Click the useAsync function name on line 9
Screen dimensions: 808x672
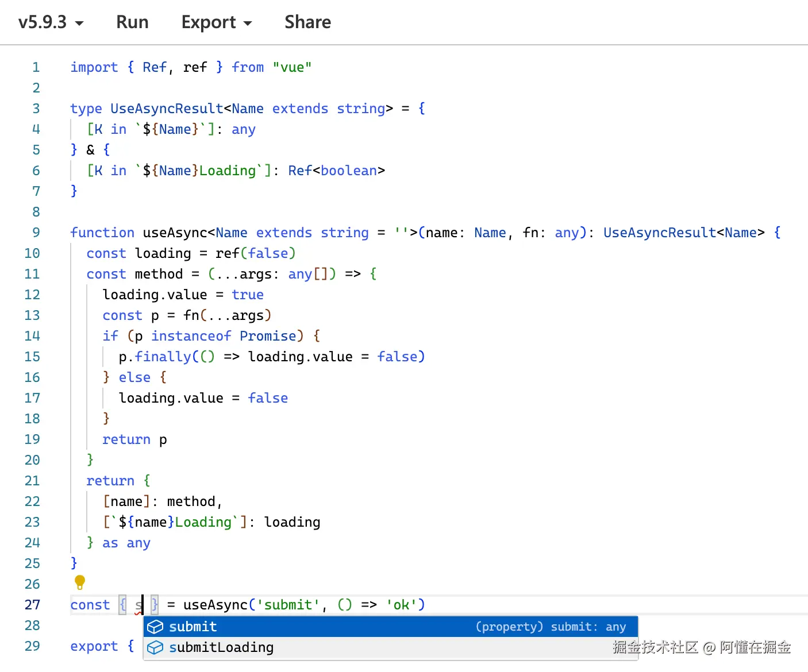[175, 233]
